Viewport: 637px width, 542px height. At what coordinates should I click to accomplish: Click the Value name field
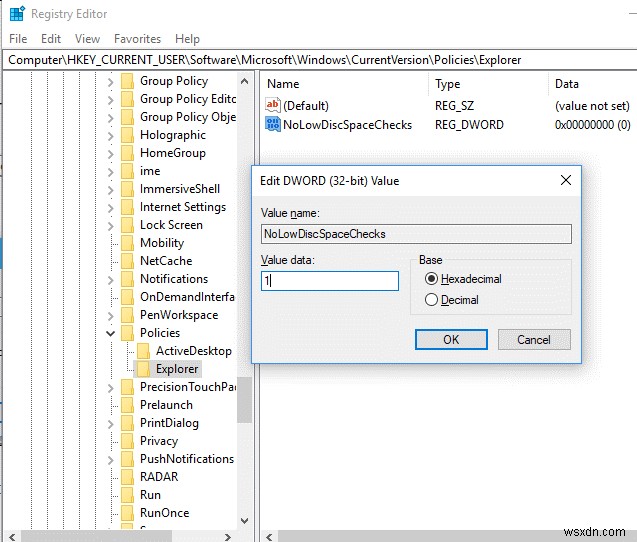[x=416, y=234]
